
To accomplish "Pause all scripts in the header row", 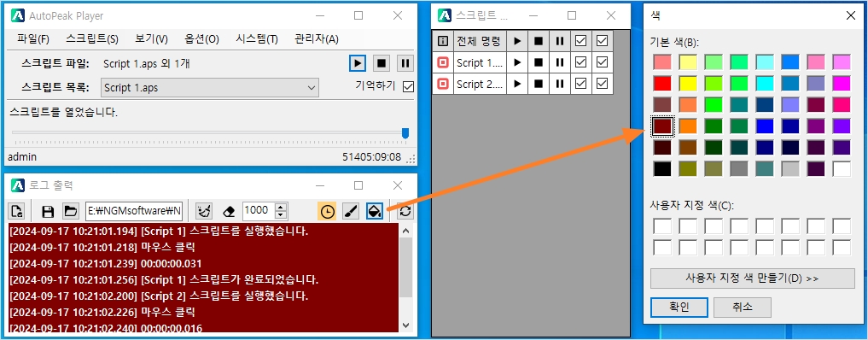I will pos(560,40).
